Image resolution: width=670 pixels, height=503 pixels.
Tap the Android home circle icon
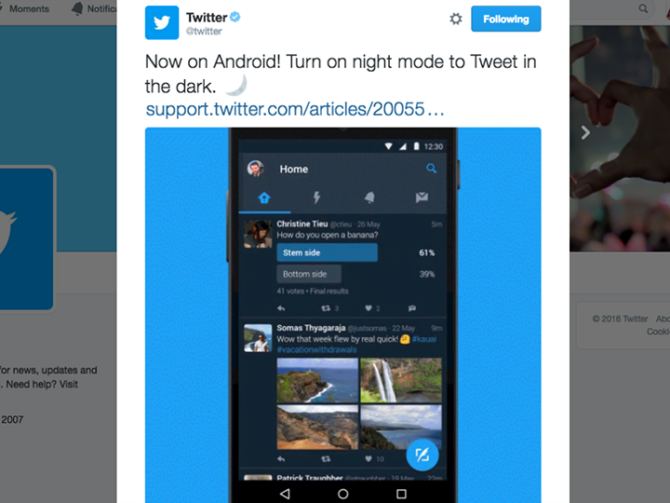pos(343,494)
